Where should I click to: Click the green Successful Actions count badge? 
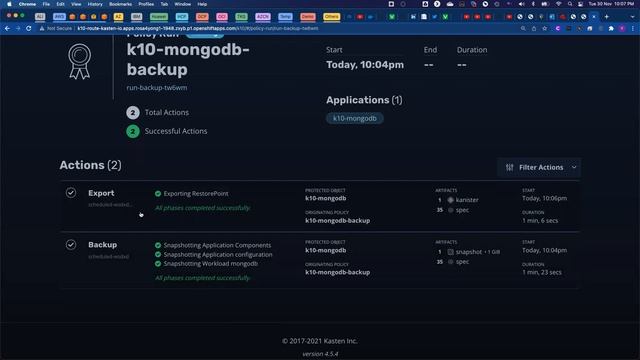(133, 131)
